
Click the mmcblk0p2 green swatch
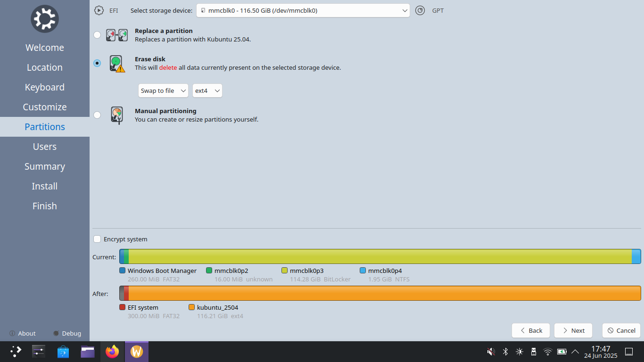click(x=209, y=271)
